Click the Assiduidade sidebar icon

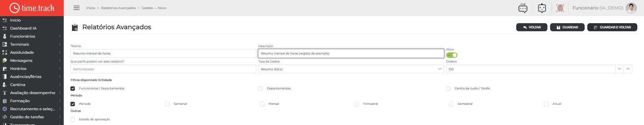tap(5, 52)
